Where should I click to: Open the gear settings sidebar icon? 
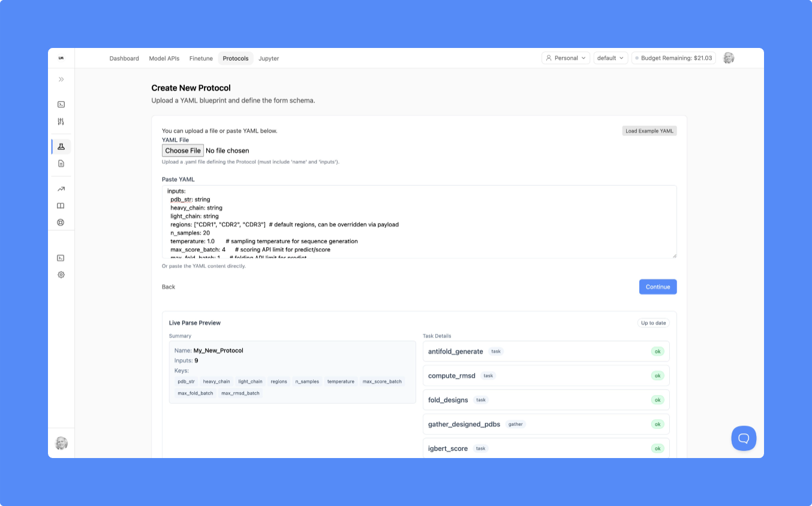(61, 275)
